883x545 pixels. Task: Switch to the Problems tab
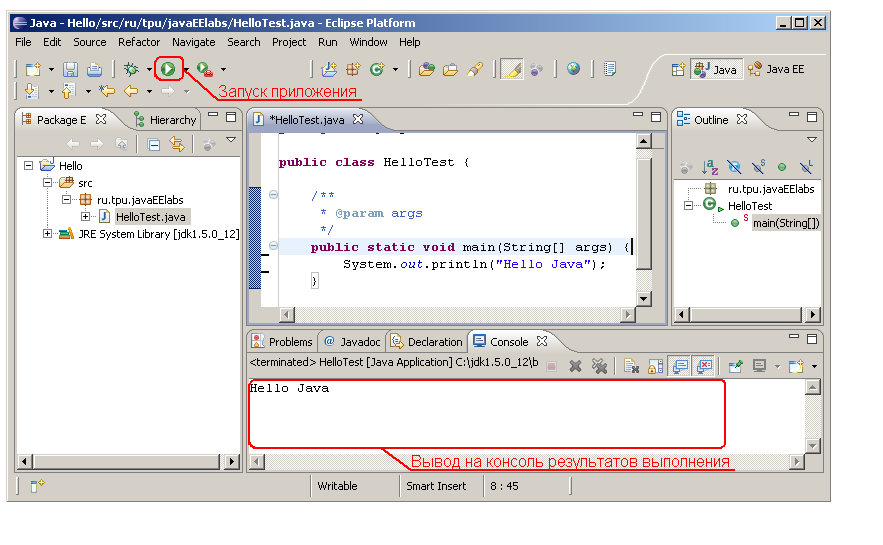(x=282, y=342)
